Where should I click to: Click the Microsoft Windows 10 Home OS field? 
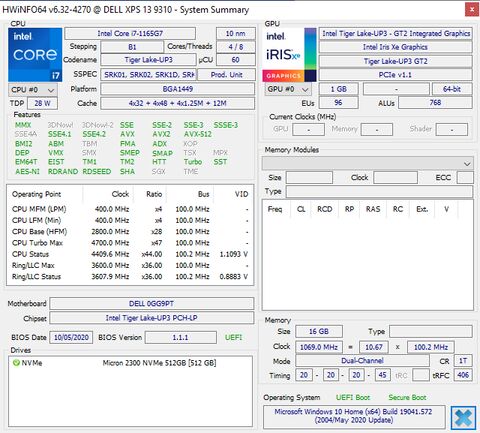(354, 416)
